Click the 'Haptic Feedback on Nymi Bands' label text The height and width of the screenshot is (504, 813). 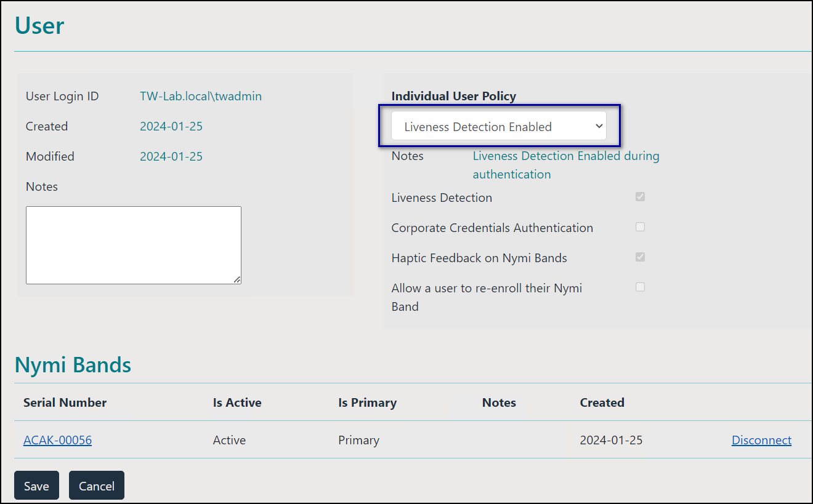coord(479,258)
